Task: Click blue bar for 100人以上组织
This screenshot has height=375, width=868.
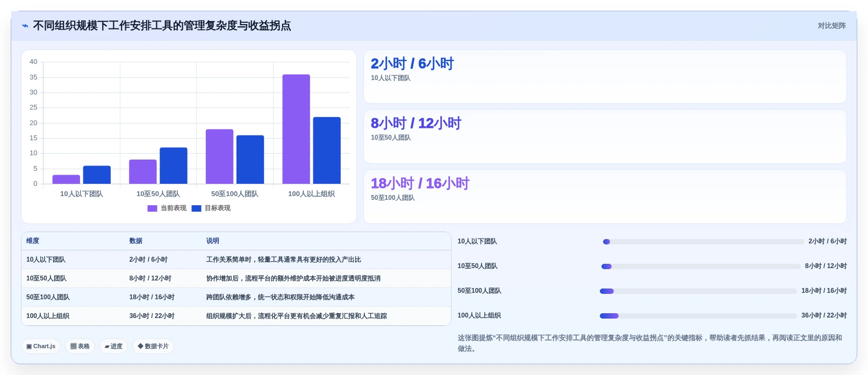Action: click(x=327, y=150)
